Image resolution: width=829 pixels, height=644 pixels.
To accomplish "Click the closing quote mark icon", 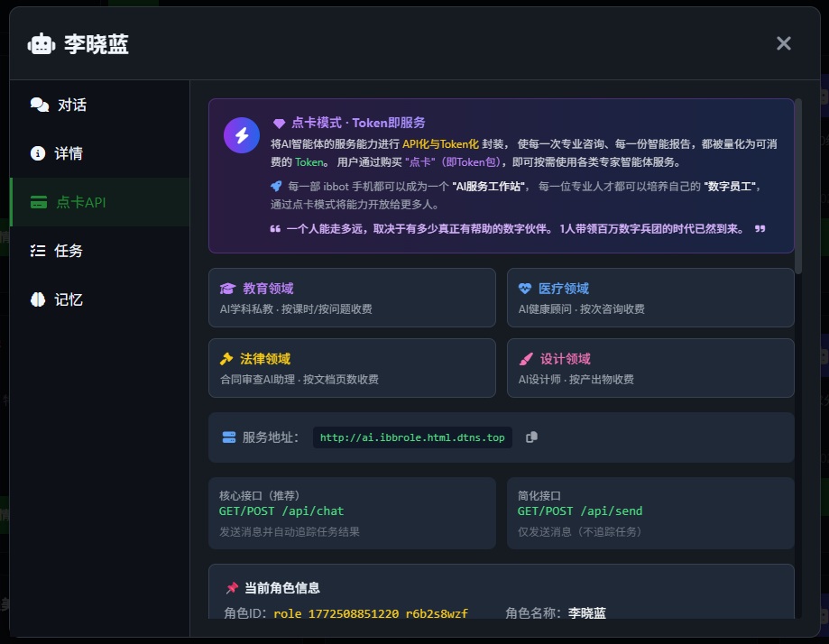I will [760, 229].
